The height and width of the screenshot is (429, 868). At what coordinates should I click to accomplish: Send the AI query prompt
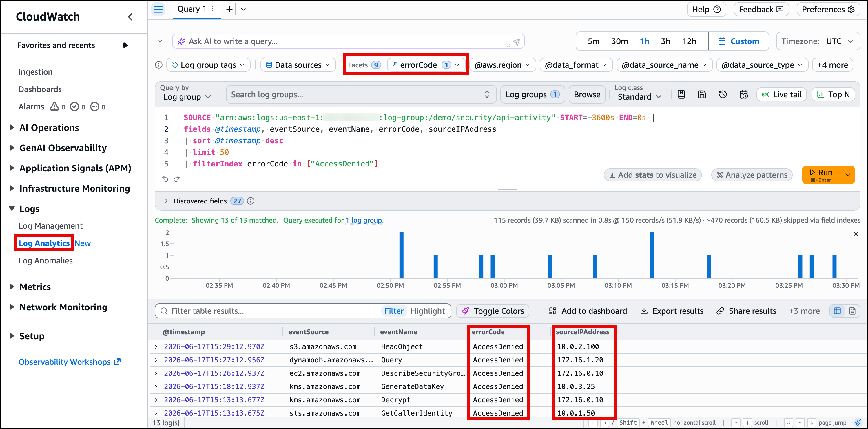[x=516, y=42]
